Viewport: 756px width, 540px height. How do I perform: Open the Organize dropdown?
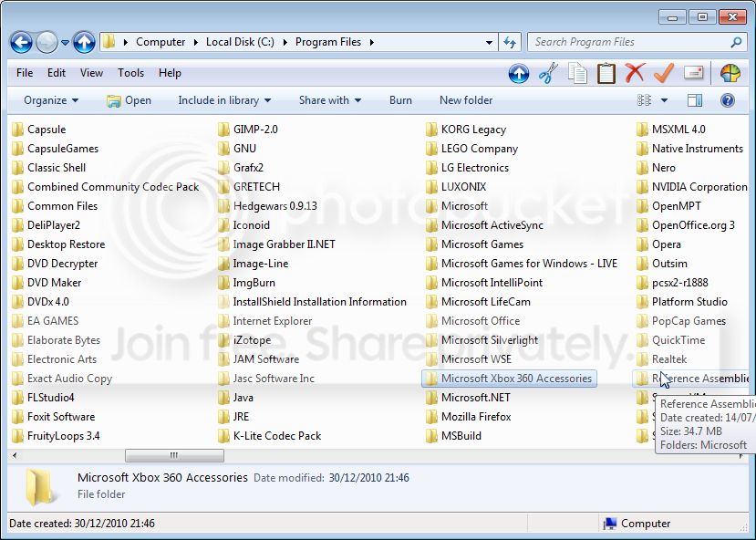(x=51, y=100)
